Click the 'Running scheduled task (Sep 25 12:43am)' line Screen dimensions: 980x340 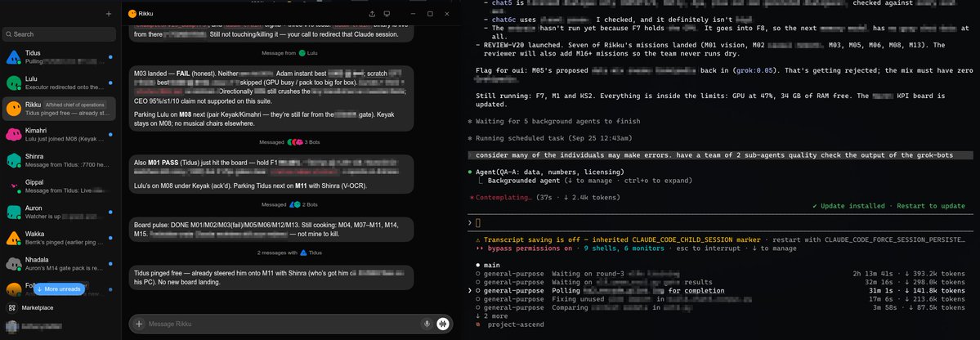[549, 138]
